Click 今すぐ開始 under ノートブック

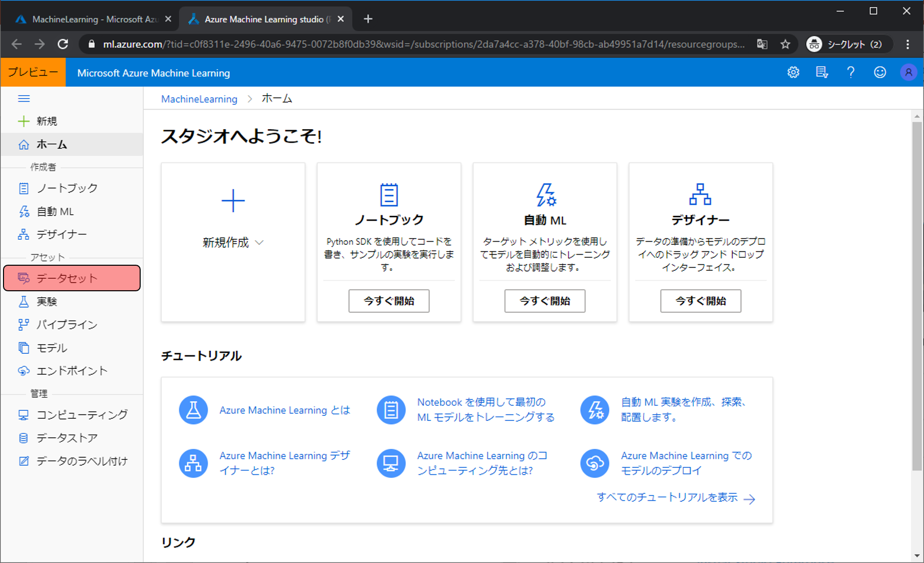tap(388, 301)
